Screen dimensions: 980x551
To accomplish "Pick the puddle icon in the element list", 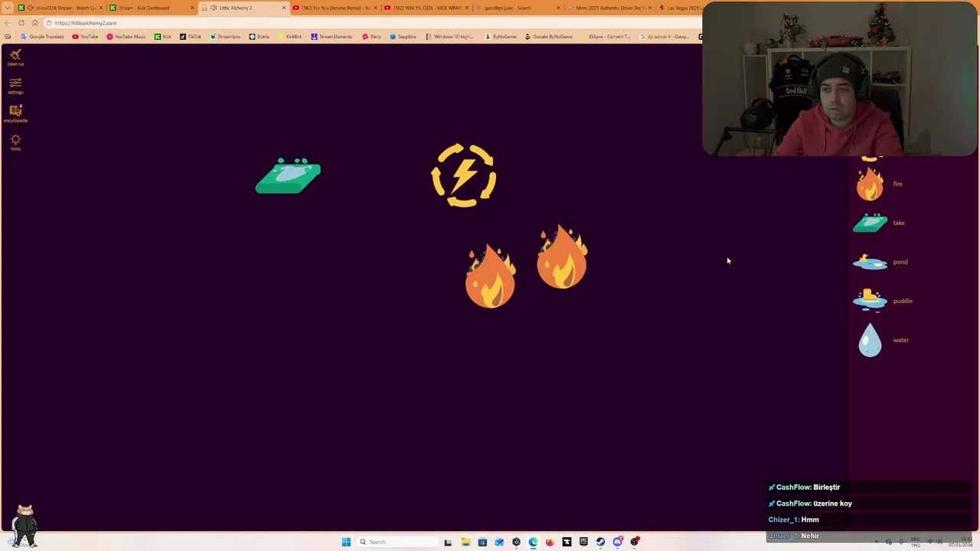I will pos(870,300).
